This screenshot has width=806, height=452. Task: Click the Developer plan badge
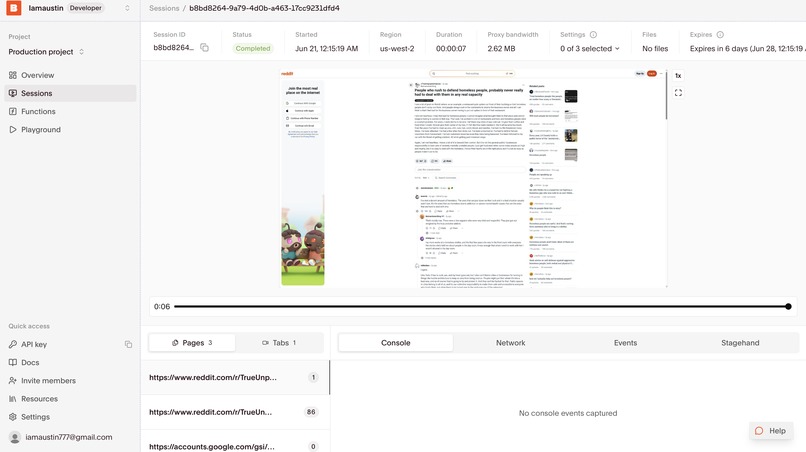pyautogui.click(x=86, y=8)
